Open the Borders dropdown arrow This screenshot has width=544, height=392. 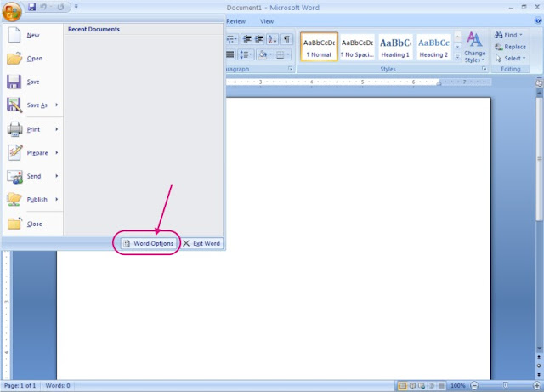point(288,54)
